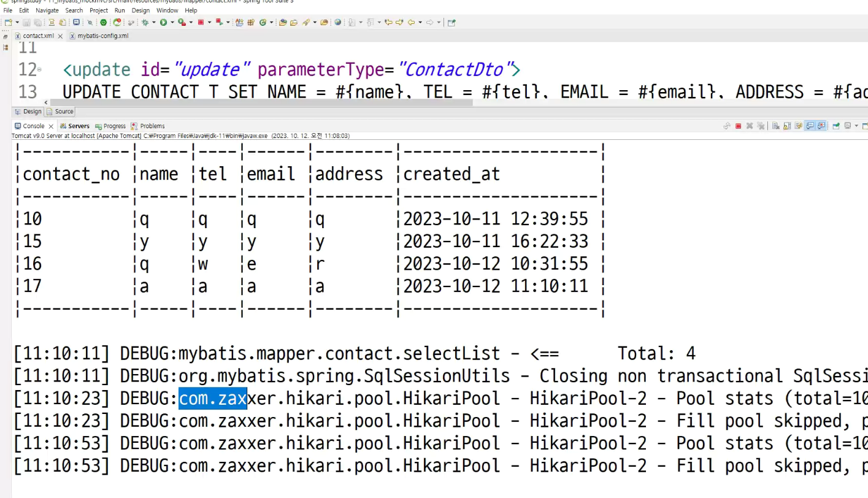
Task: Open the File menu
Action: [8, 10]
